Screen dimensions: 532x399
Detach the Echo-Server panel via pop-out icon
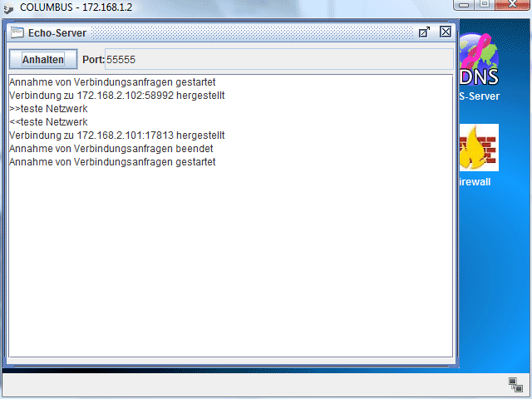click(x=424, y=32)
